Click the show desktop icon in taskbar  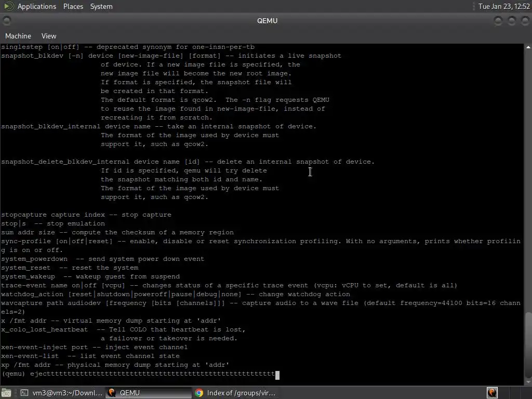click(x=7, y=393)
